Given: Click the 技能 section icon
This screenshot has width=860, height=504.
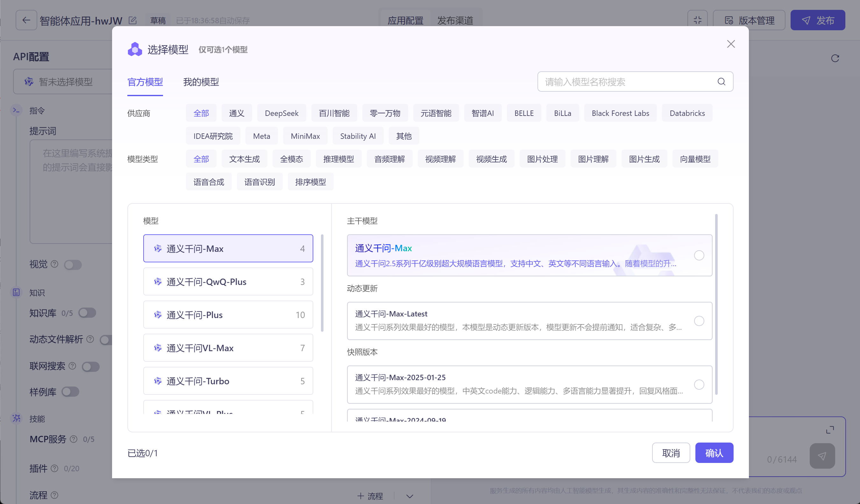Looking at the screenshot, I should [x=16, y=418].
